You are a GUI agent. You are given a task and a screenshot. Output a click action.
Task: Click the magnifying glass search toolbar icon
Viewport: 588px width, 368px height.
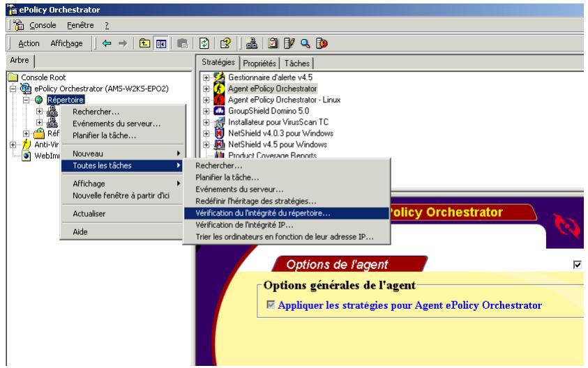(306, 43)
